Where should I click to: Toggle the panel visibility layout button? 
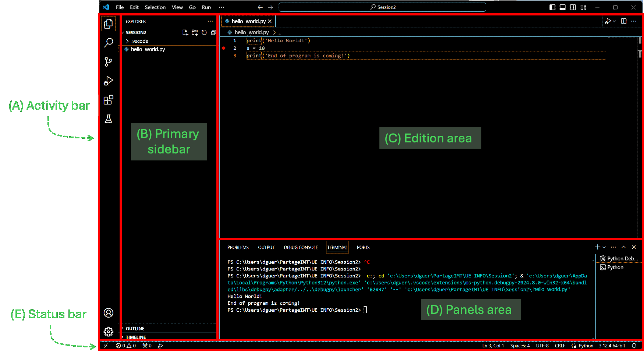[x=563, y=7]
